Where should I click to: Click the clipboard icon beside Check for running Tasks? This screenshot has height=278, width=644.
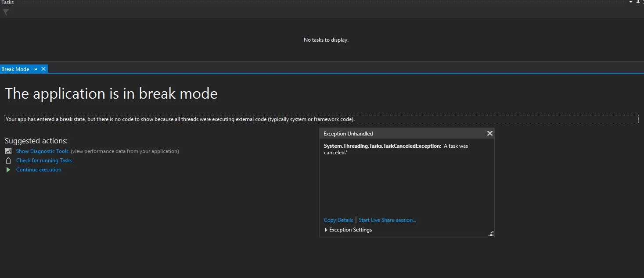pos(8,160)
